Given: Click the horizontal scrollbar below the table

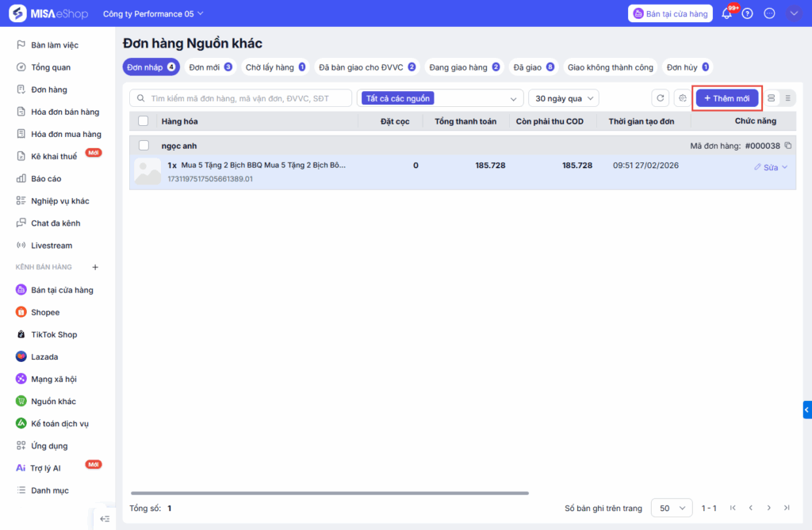Looking at the screenshot, I should [x=329, y=493].
